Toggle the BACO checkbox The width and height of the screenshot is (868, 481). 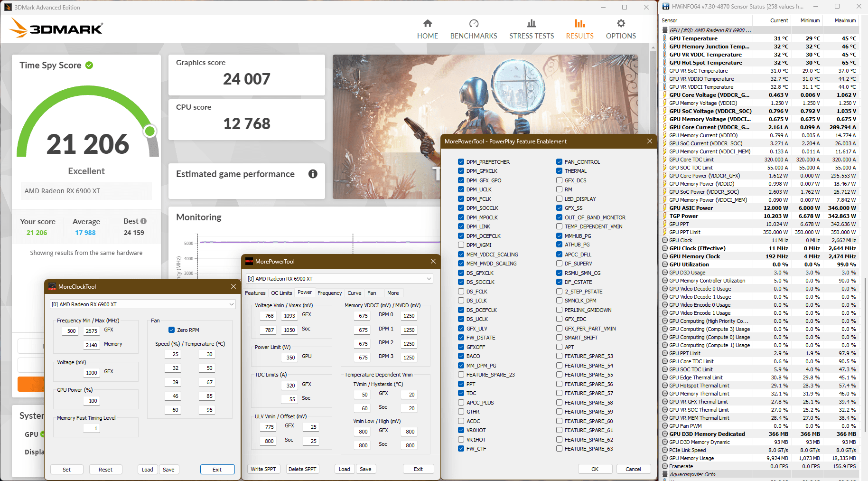461,356
